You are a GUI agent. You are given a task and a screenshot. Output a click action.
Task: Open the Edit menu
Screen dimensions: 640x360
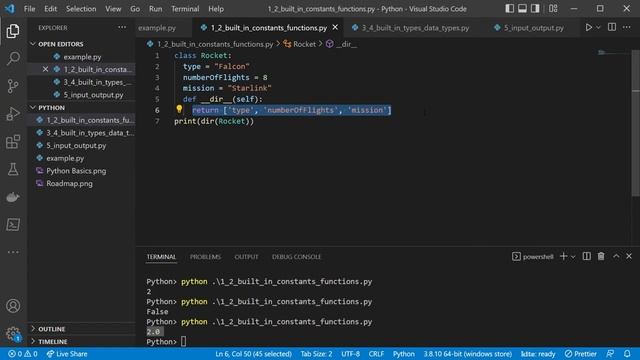coord(51,9)
